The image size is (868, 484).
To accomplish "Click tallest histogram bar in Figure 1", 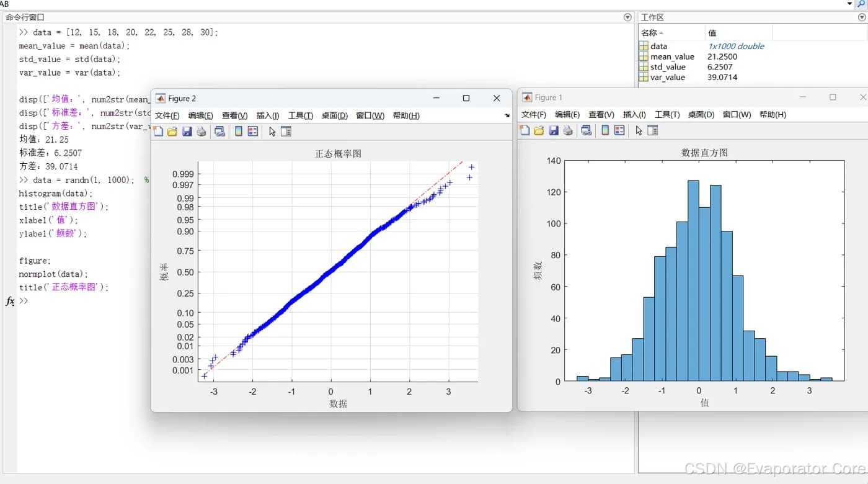I will (693, 280).
